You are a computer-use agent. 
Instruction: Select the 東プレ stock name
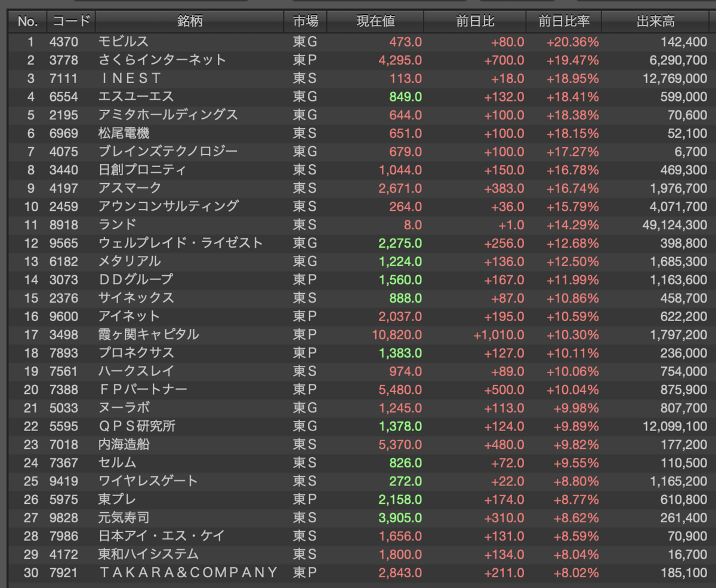click(117, 499)
